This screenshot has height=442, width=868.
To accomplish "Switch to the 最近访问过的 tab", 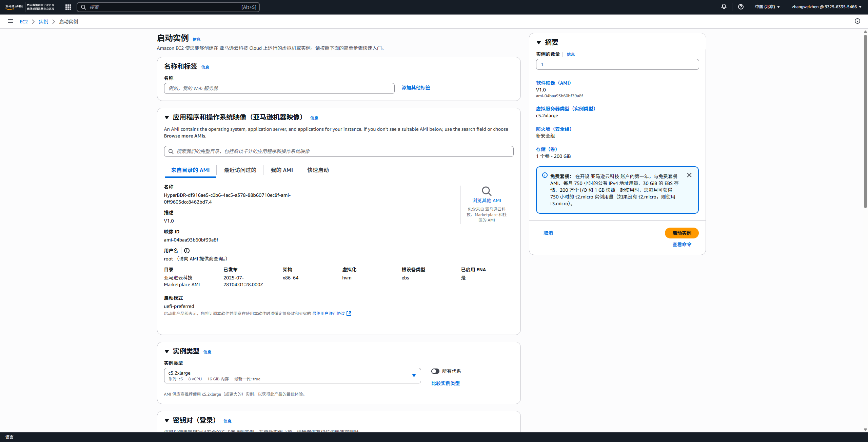I will [240, 170].
